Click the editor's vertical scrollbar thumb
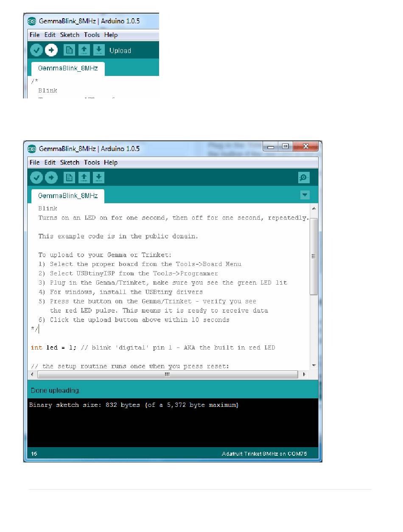 click(314, 256)
